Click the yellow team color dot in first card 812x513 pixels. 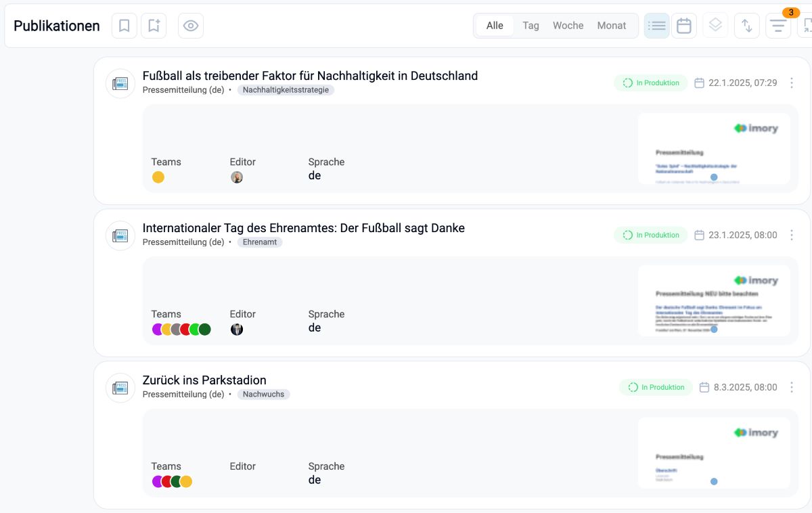point(158,177)
